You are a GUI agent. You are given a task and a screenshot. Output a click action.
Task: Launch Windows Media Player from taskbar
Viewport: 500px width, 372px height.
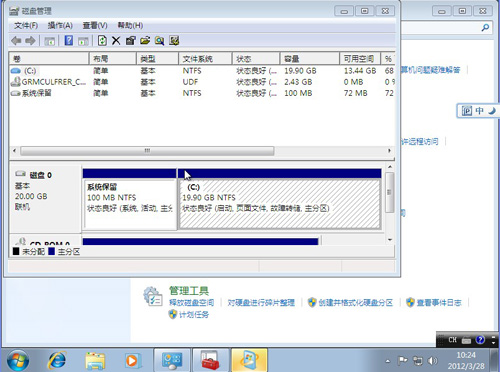click(132, 360)
